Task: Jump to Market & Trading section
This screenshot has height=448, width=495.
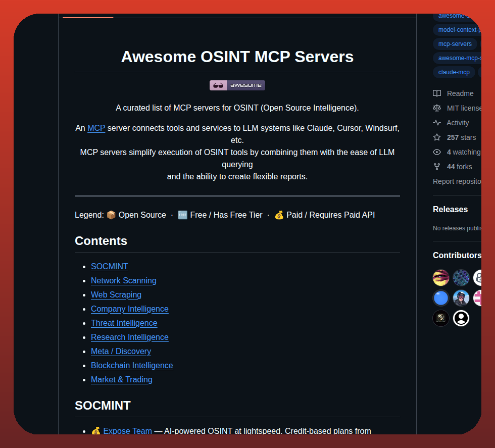Action: click(x=122, y=379)
